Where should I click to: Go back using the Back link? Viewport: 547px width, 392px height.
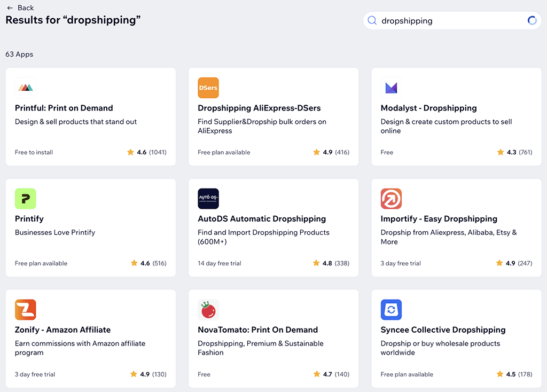coord(20,7)
